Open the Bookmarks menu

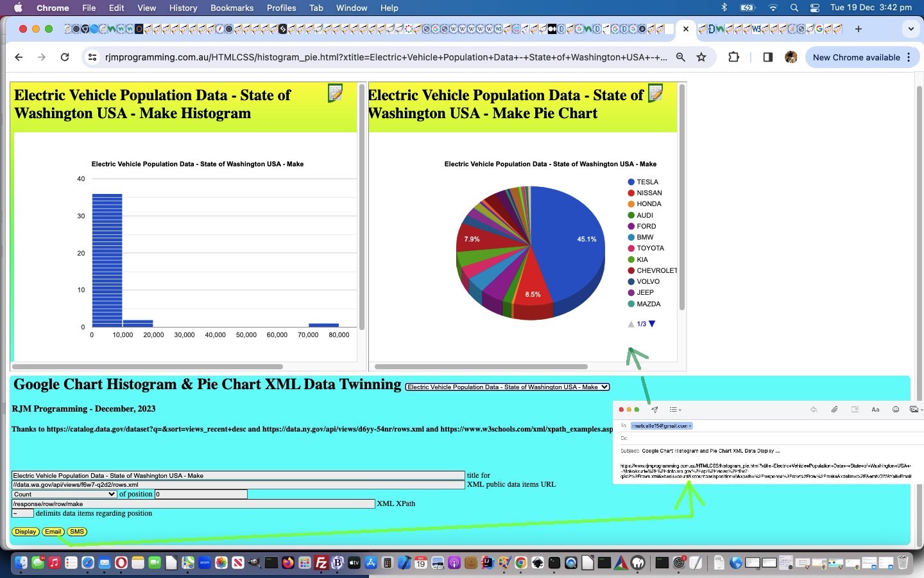point(232,8)
